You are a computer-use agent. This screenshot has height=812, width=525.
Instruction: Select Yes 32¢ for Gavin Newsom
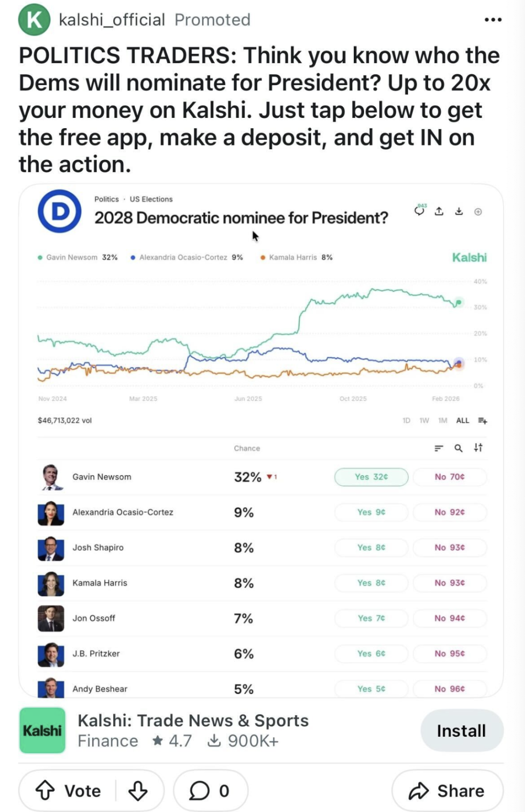(371, 477)
